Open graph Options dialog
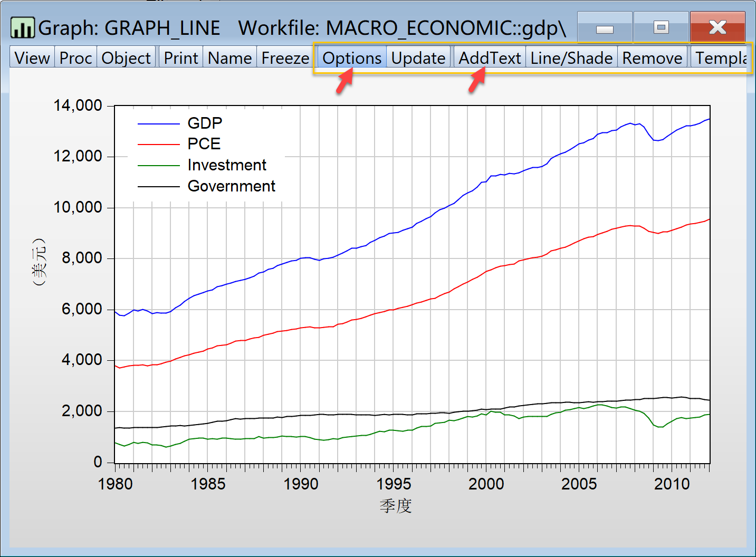The width and height of the screenshot is (756, 557). pos(352,57)
